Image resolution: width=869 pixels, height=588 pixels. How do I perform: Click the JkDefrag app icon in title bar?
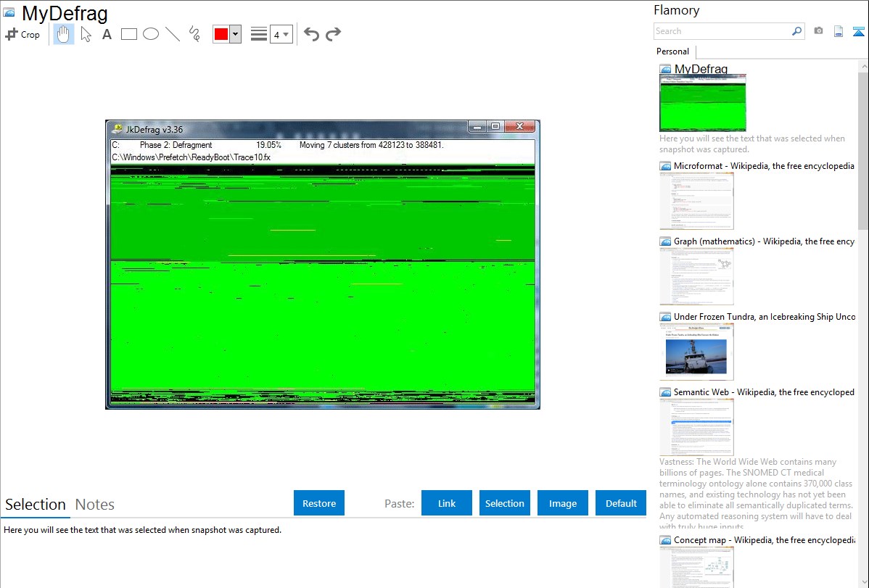[x=117, y=129]
